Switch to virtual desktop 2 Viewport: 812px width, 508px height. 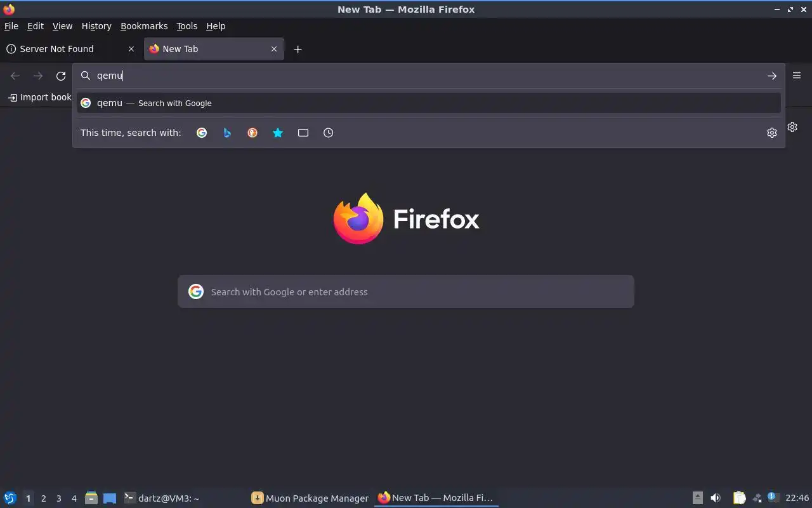[x=43, y=498]
